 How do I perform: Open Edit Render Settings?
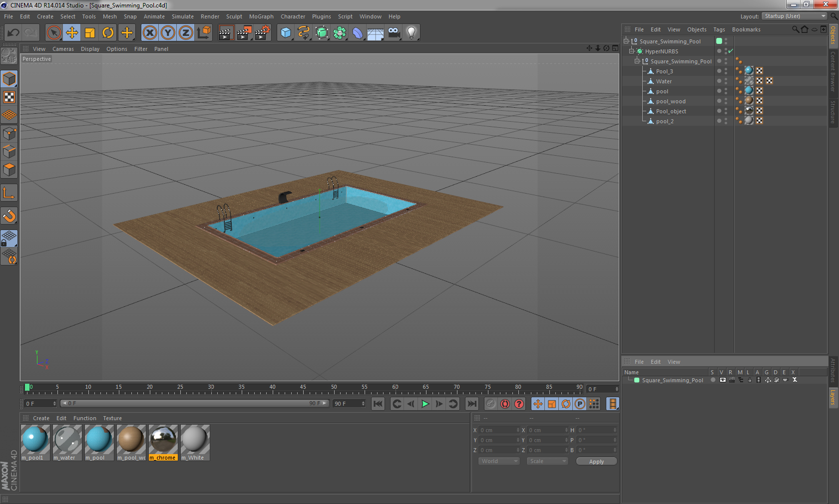[x=263, y=33]
